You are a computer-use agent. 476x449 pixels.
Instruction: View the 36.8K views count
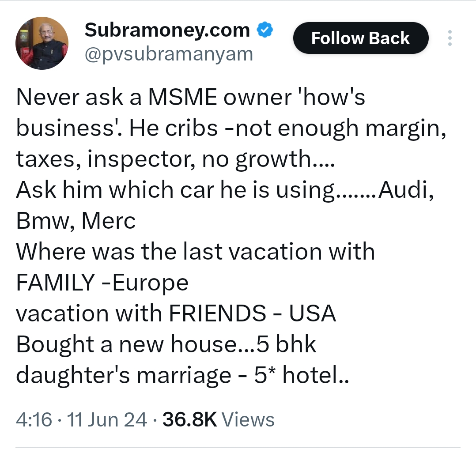pos(190,419)
